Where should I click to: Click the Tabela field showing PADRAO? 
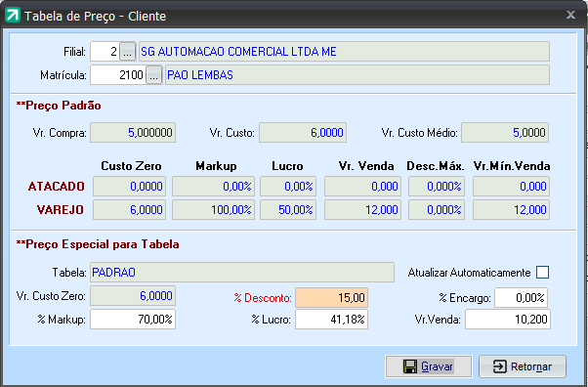(x=242, y=272)
